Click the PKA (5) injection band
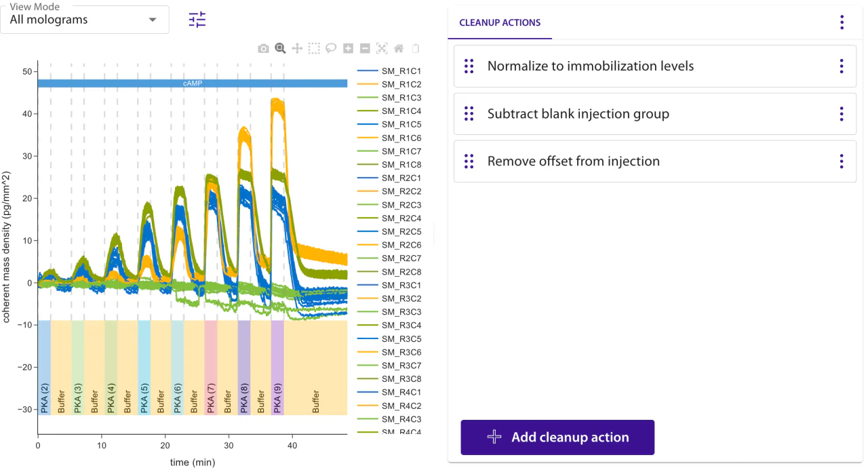The width and height of the screenshot is (868, 468). [144, 368]
